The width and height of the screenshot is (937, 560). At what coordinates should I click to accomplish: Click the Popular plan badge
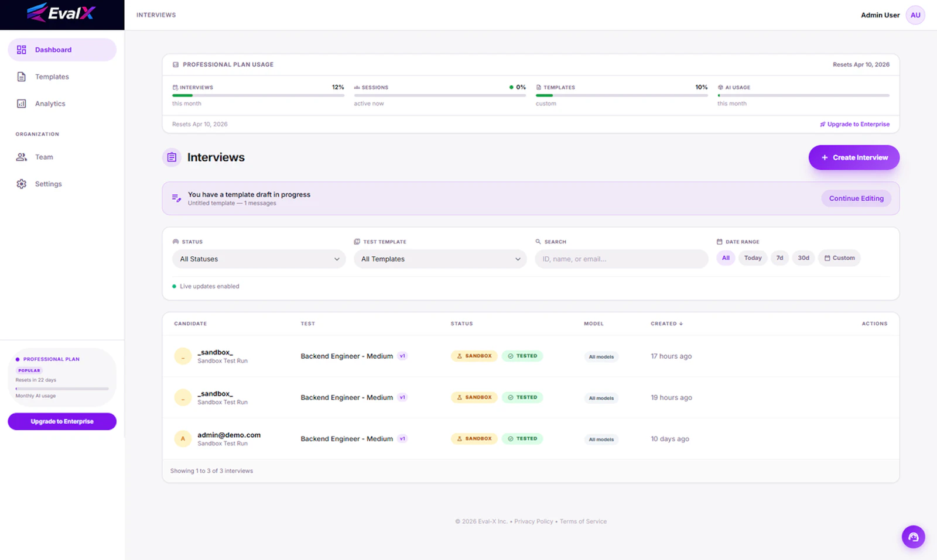(x=29, y=370)
